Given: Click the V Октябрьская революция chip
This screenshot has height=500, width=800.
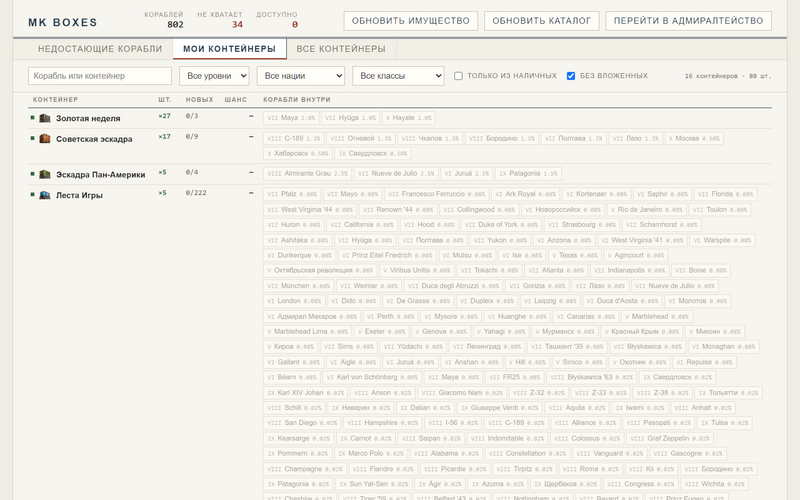Looking at the screenshot, I should pos(320,270).
